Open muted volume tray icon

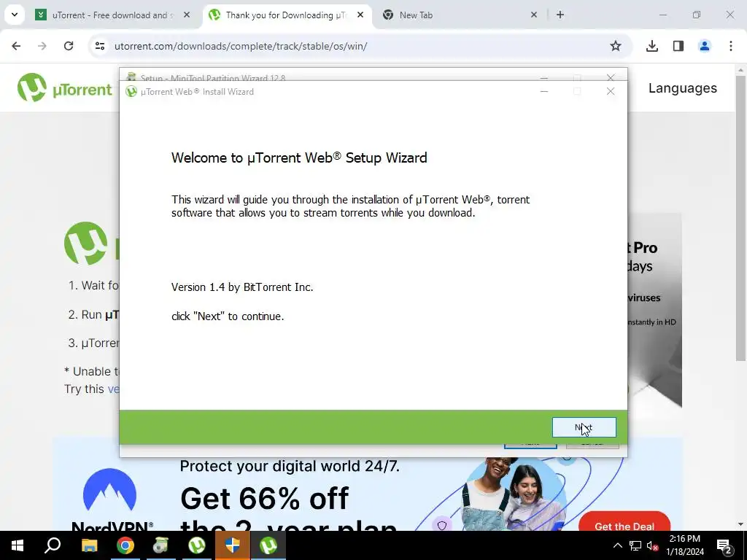(653, 545)
